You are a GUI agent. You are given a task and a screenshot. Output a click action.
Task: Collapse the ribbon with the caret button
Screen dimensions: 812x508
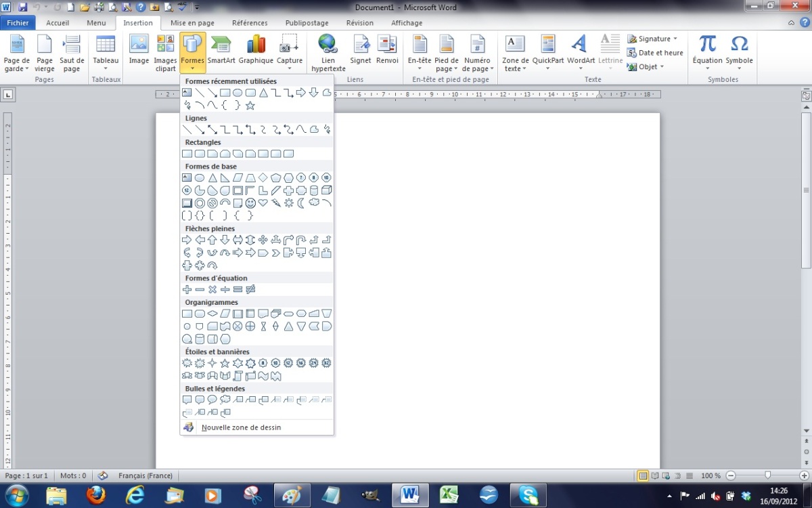(792, 22)
